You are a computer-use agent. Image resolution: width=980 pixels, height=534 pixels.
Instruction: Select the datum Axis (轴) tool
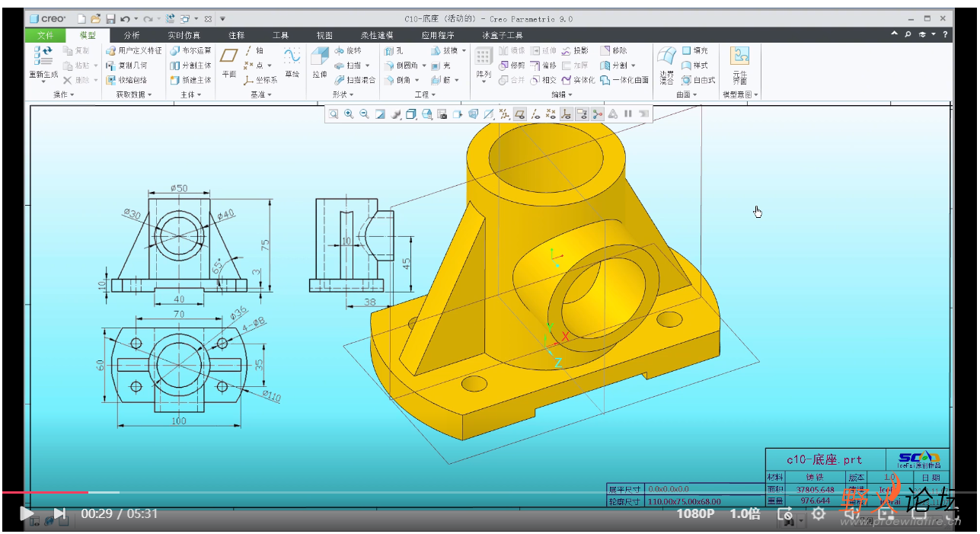pyautogui.click(x=253, y=50)
